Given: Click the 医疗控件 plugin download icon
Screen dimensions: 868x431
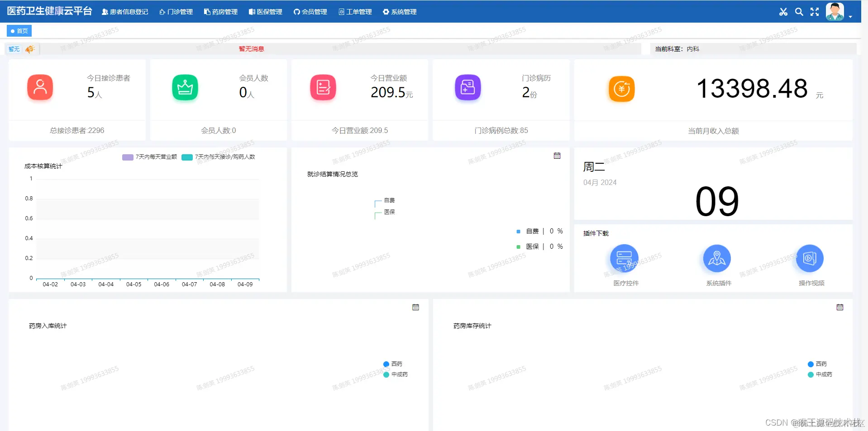Looking at the screenshot, I should coord(624,258).
